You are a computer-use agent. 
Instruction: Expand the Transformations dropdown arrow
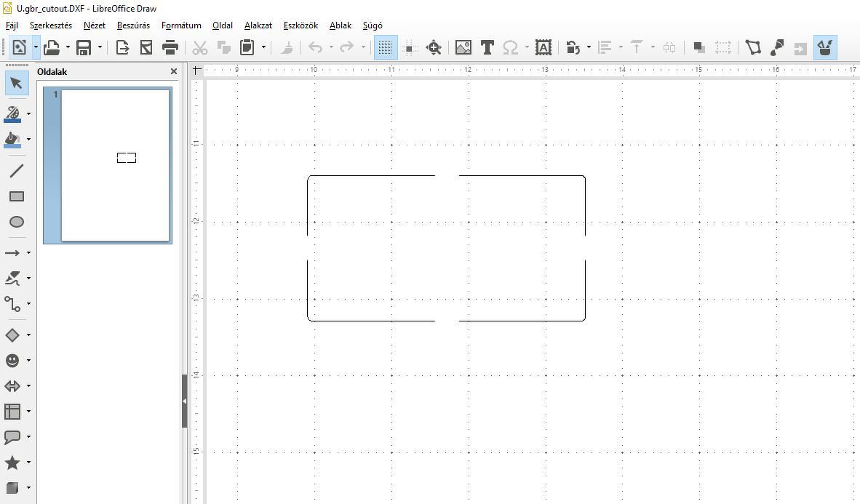[x=589, y=48]
